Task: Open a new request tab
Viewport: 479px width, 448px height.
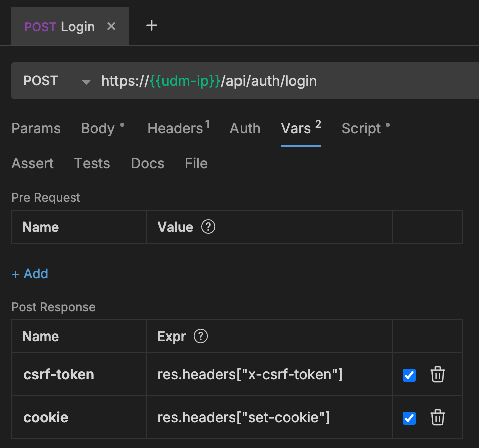Action: (x=152, y=26)
